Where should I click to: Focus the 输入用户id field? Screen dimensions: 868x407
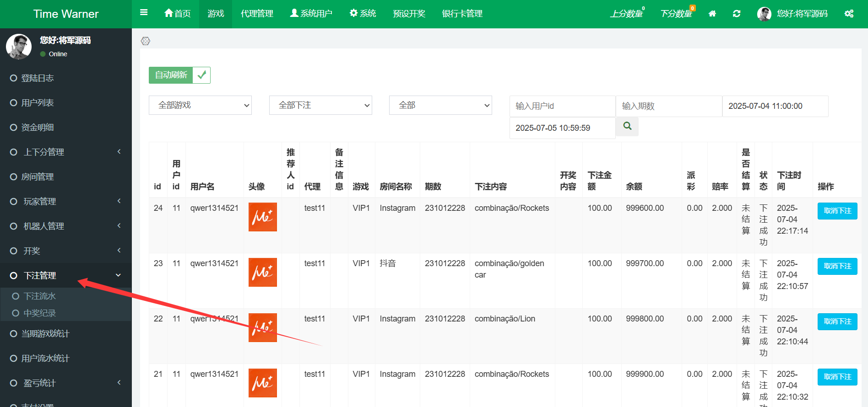(x=563, y=106)
